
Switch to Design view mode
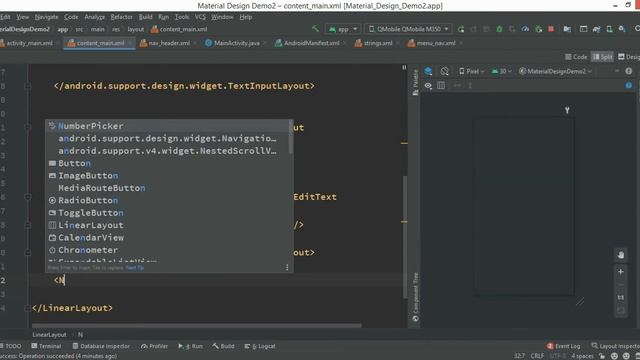coord(629,57)
